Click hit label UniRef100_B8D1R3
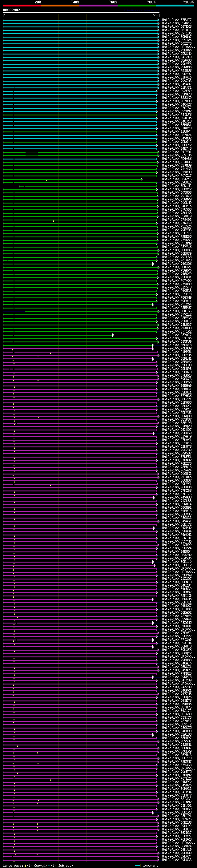The image size is (197, 868). (177, 812)
